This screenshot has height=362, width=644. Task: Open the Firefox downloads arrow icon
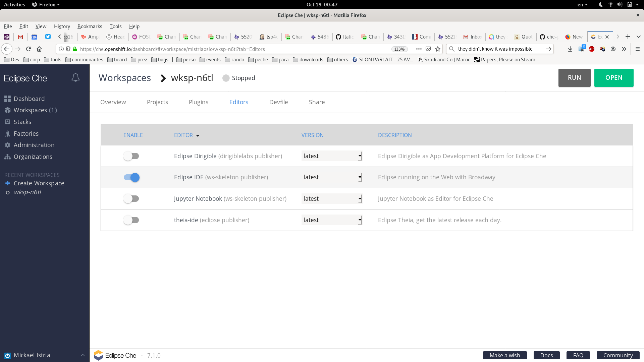pyautogui.click(x=570, y=49)
